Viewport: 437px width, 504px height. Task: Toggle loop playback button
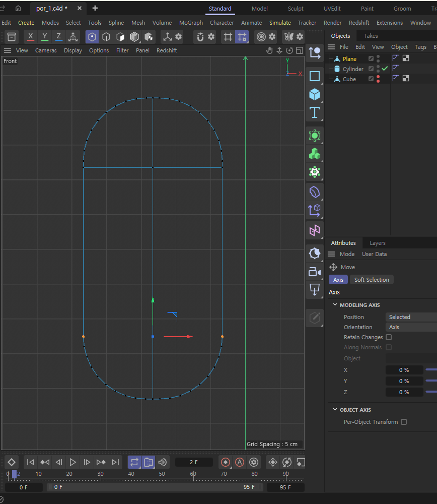(134, 462)
